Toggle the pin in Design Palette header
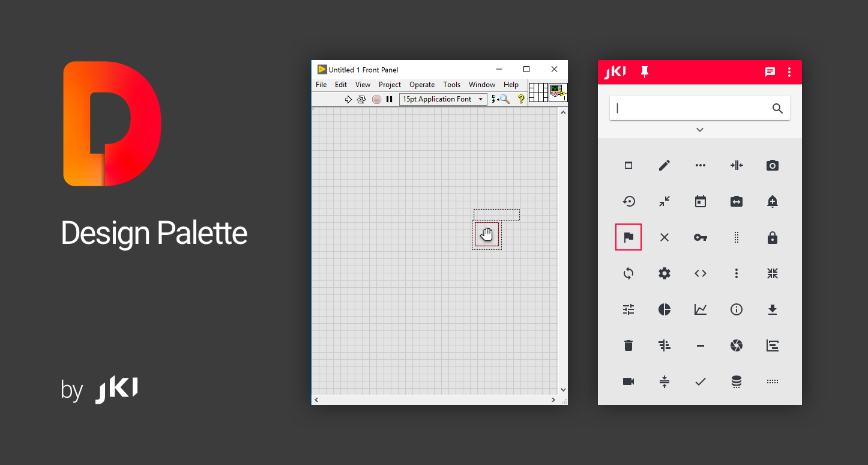 coord(645,72)
